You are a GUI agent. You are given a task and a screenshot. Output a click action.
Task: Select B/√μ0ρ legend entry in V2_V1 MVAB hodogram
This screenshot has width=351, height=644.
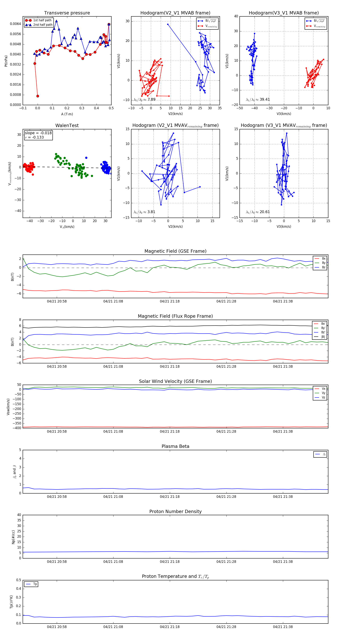coord(207,21)
